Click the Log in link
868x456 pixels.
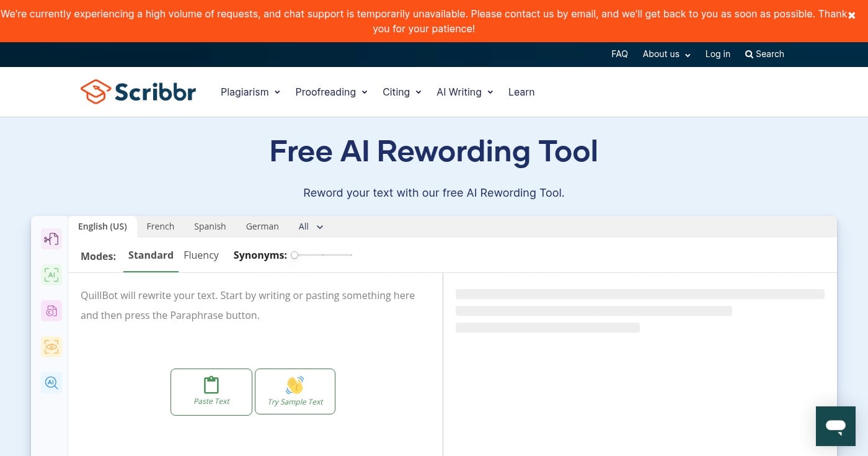coord(718,54)
